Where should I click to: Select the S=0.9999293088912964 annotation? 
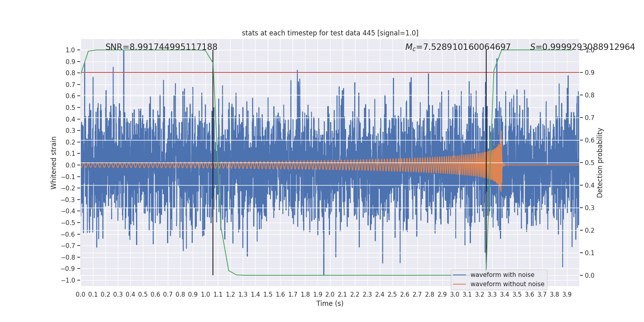point(582,47)
